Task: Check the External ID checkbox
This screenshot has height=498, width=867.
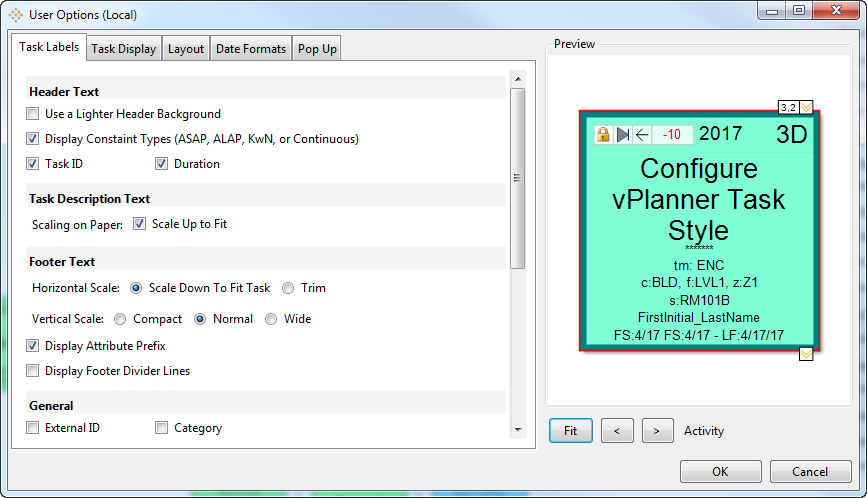Action: coord(33,428)
